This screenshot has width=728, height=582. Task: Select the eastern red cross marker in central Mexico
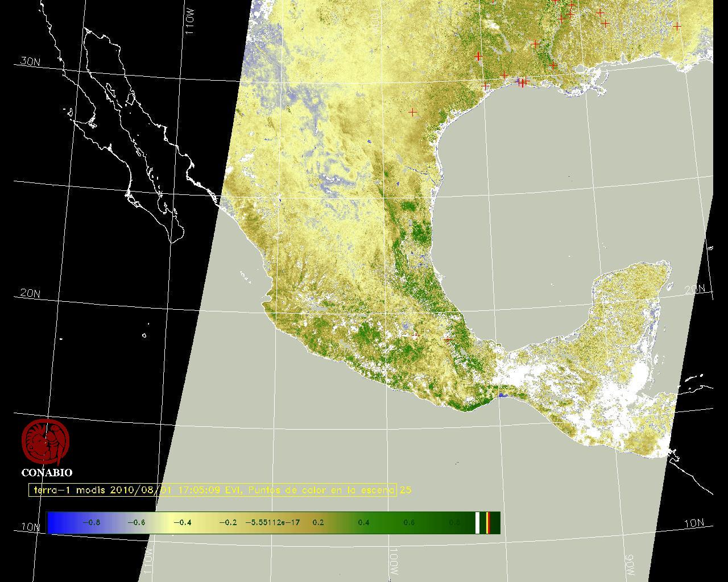coord(448,339)
